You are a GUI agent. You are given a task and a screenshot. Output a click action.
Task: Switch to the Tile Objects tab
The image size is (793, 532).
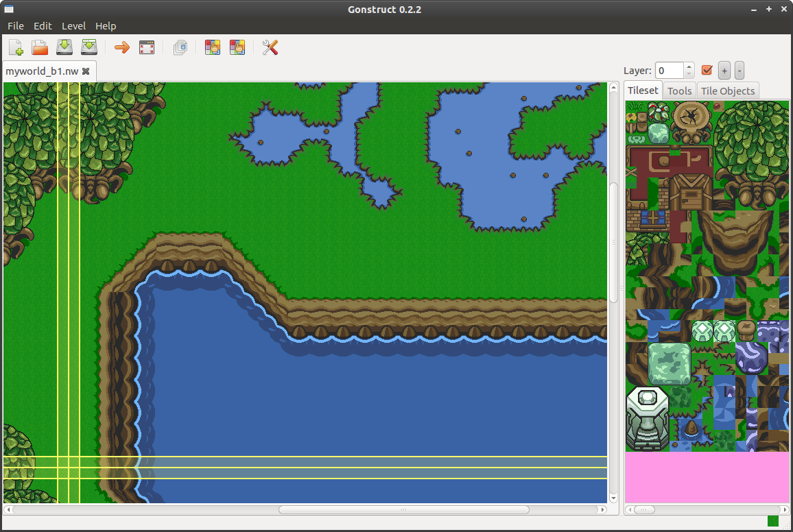tap(727, 90)
